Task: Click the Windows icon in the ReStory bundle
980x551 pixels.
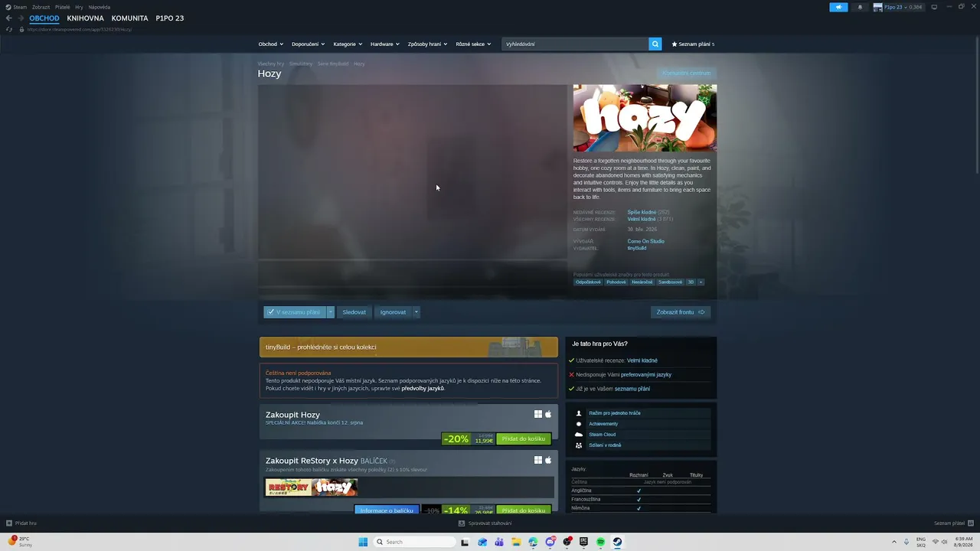Action: [538, 460]
